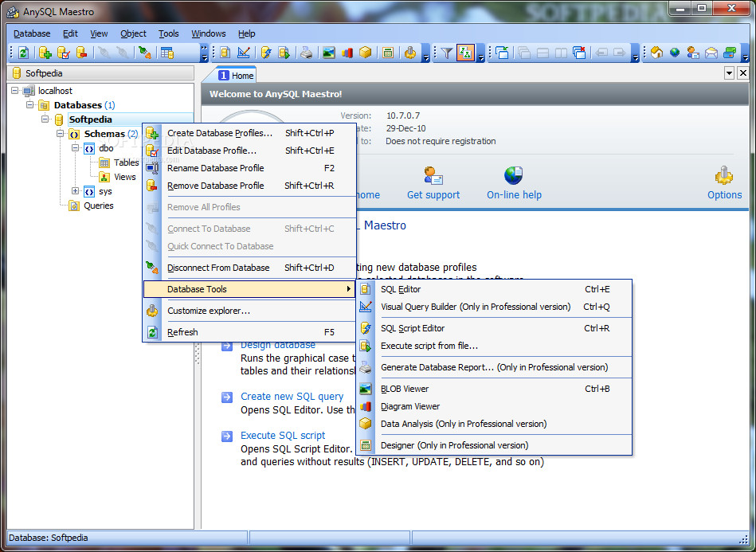The image size is (756, 552).
Task: Click the globe website toolbar icon
Action: click(x=675, y=53)
